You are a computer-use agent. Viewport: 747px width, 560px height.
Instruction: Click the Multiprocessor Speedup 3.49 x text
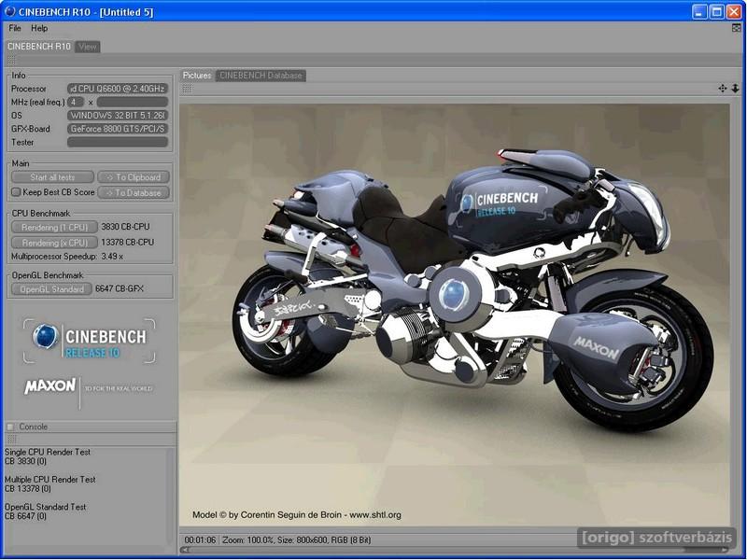[67, 256]
